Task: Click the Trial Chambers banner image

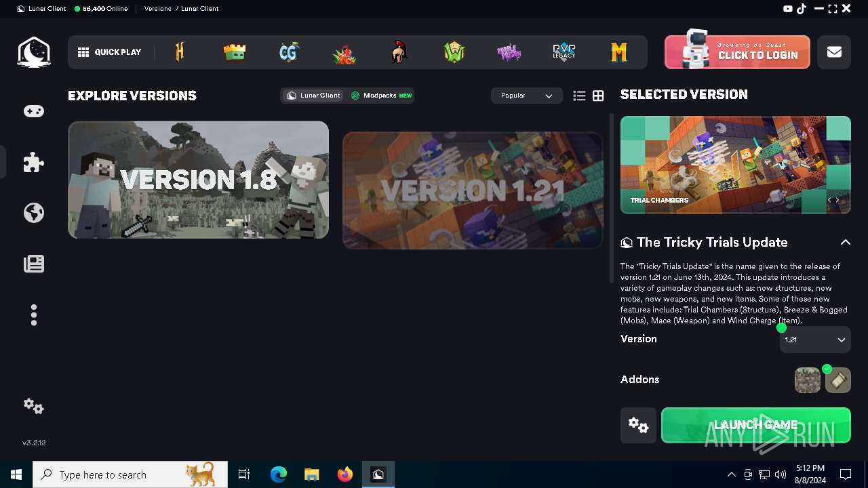Action: [x=736, y=165]
